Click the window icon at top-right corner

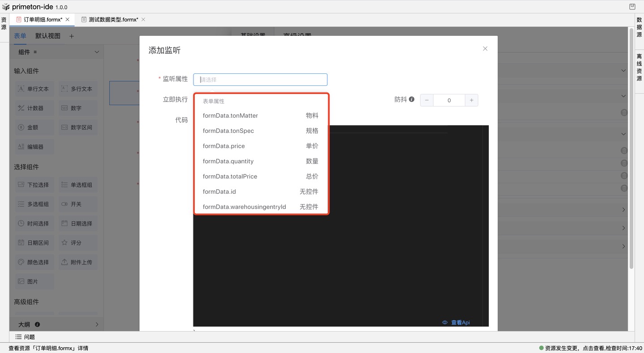[x=632, y=7]
